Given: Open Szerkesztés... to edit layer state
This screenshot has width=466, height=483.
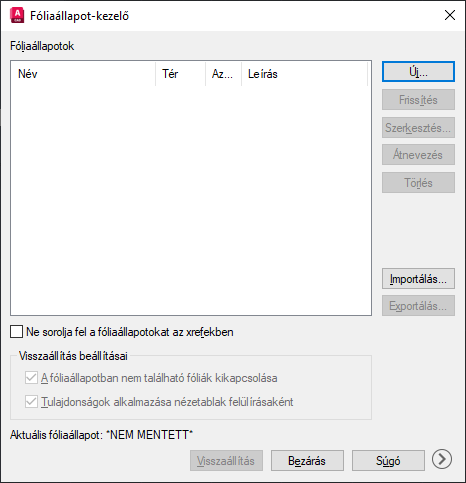Looking at the screenshot, I should (x=418, y=128).
